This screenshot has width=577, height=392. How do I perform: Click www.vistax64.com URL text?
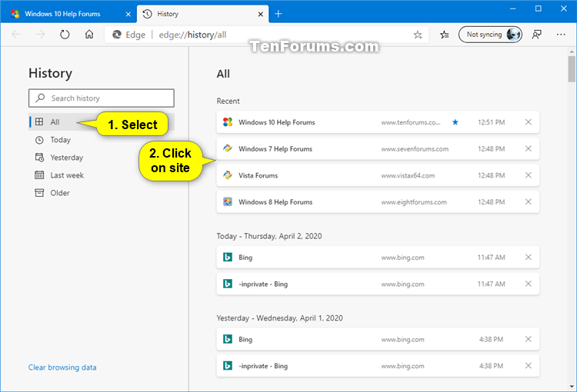point(408,175)
